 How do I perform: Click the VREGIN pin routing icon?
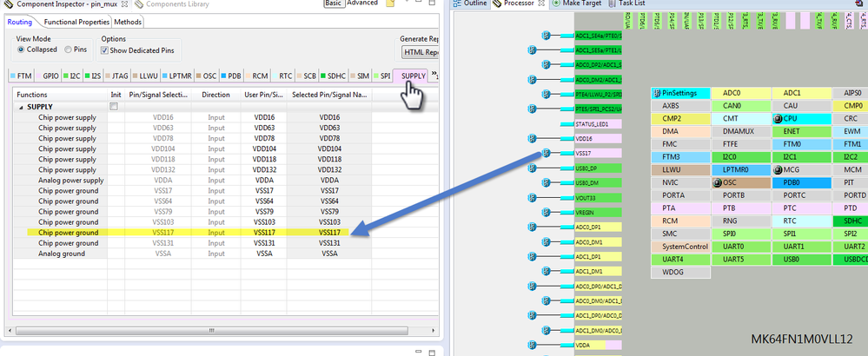547,212
